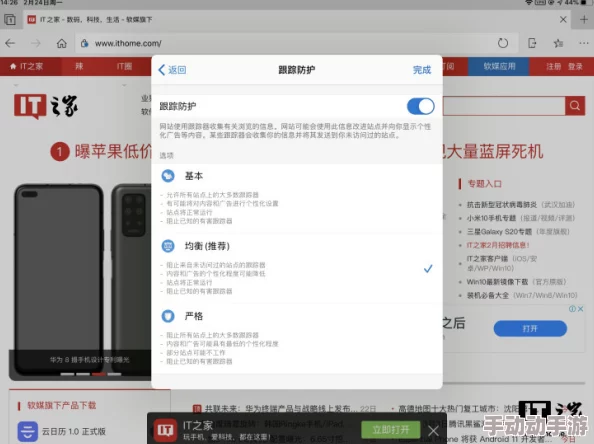Select the 严格 protection level
The image size is (594, 444).
pos(297,338)
